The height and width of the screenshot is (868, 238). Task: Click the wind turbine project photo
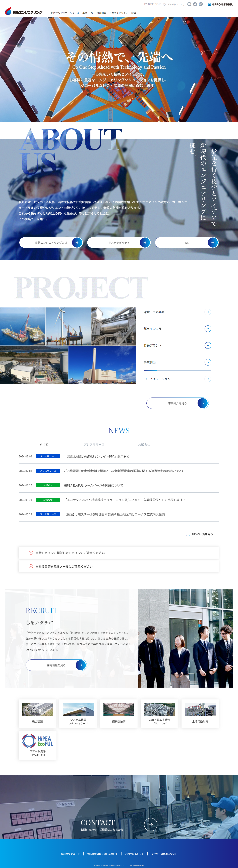[x=68, y=326]
